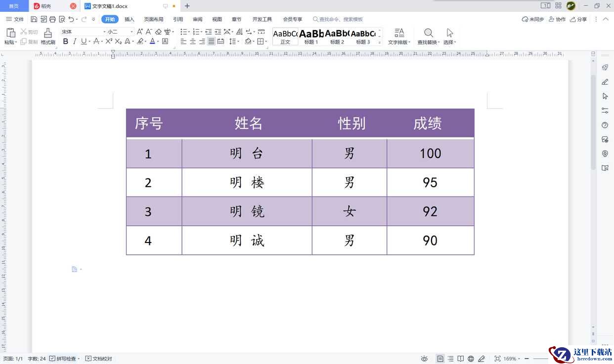Click the eye protection mode icon in status bar
Image resolution: width=614 pixels, height=364 pixels.
(x=424, y=359)
